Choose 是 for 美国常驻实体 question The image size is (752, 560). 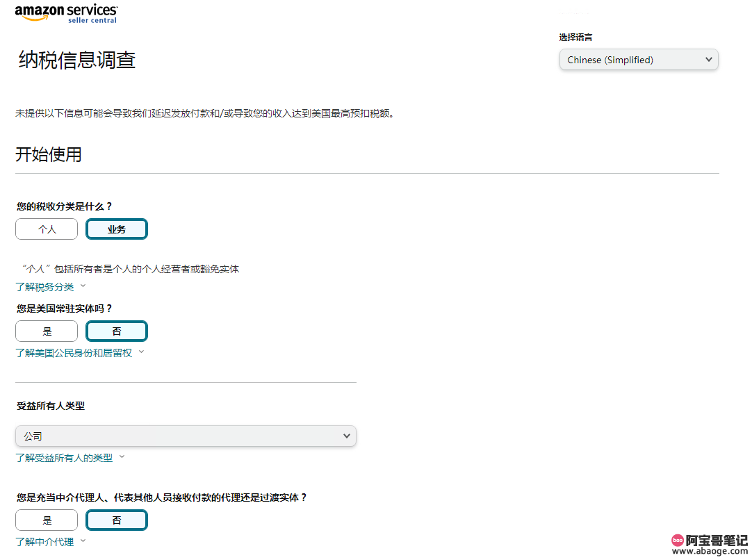[x=46, y=331]
